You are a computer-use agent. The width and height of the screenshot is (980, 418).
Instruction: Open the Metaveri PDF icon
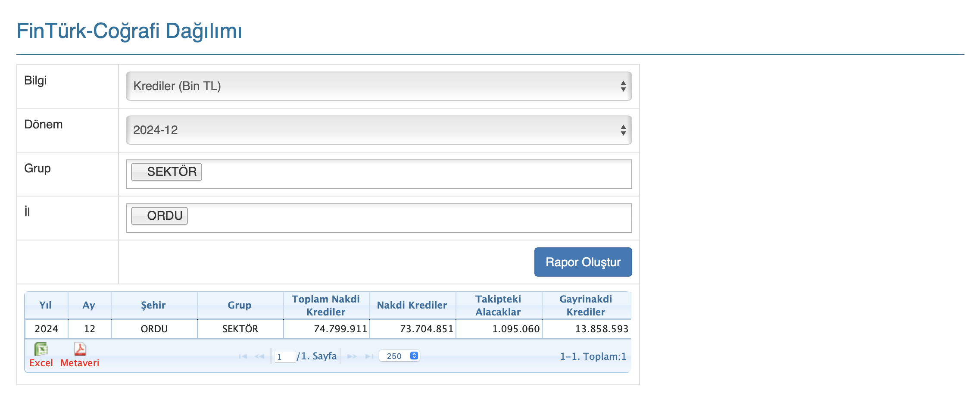click(x=80, y=349)
